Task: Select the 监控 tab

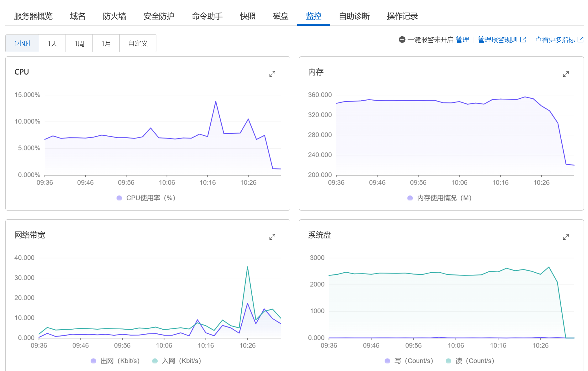Action: (x=313, y=16)
